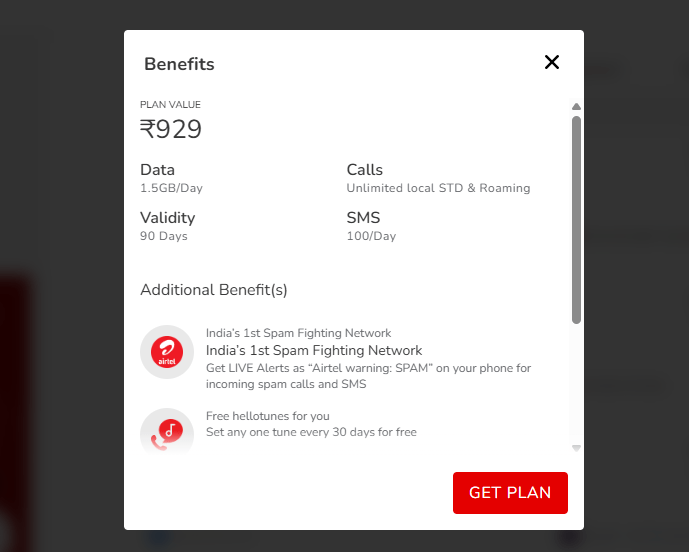Screen dimensions: 689x552
Task: Click the ₹929 plan price
Action: [171, 130]
